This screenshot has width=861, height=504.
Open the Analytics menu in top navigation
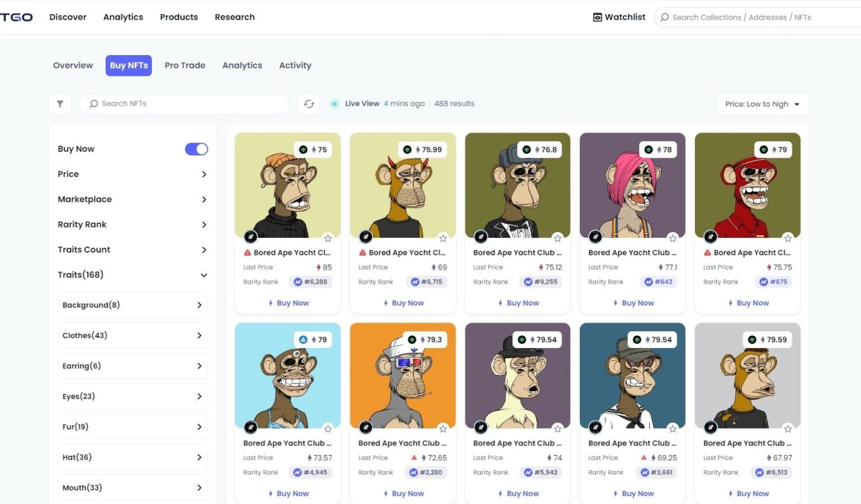pyautogui.click(x=123, y=17)
